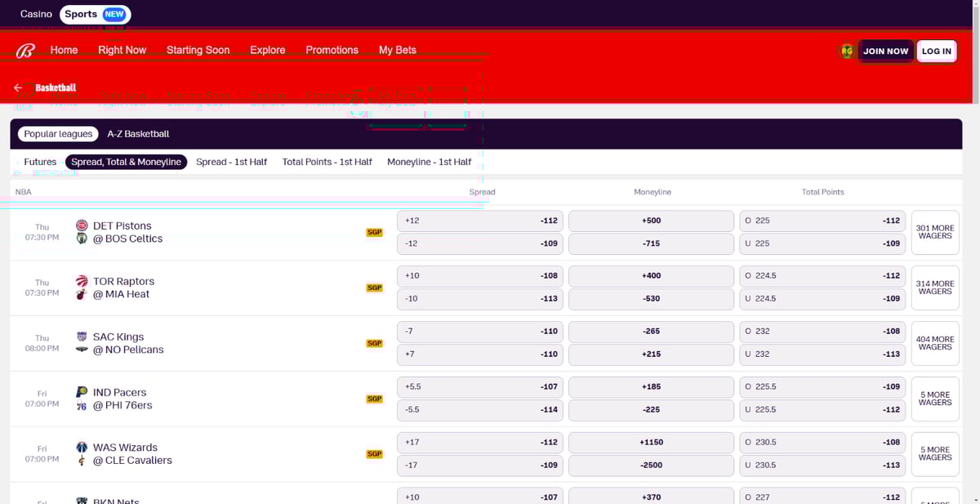Bet Over 225.5 at -109

[x=822, y=387]
